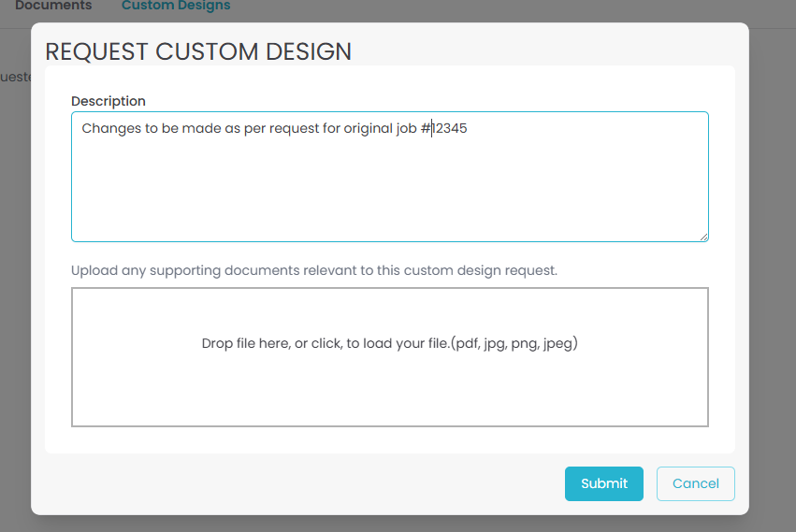Click the 'Drop file here' text
Viewport: 796px width, 532px height.
(x=247, y=343)
